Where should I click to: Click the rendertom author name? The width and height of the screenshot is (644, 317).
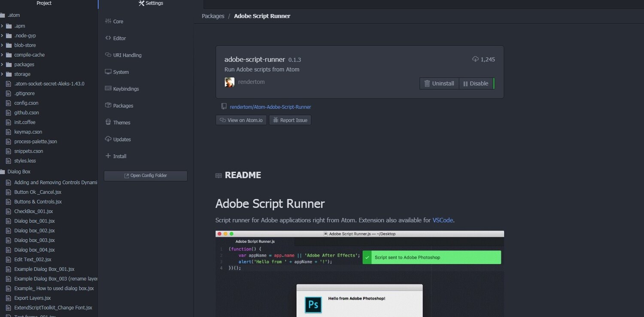pos(251,82)
